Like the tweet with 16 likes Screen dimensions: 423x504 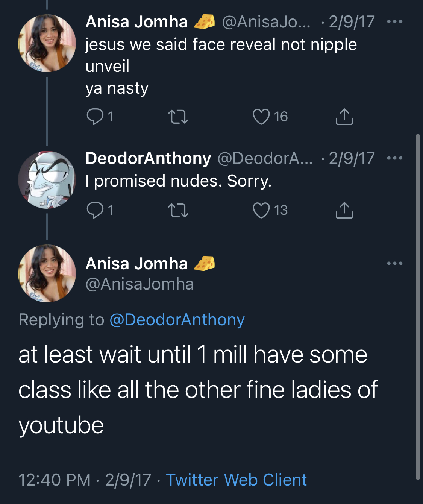[x=261, y=117]
